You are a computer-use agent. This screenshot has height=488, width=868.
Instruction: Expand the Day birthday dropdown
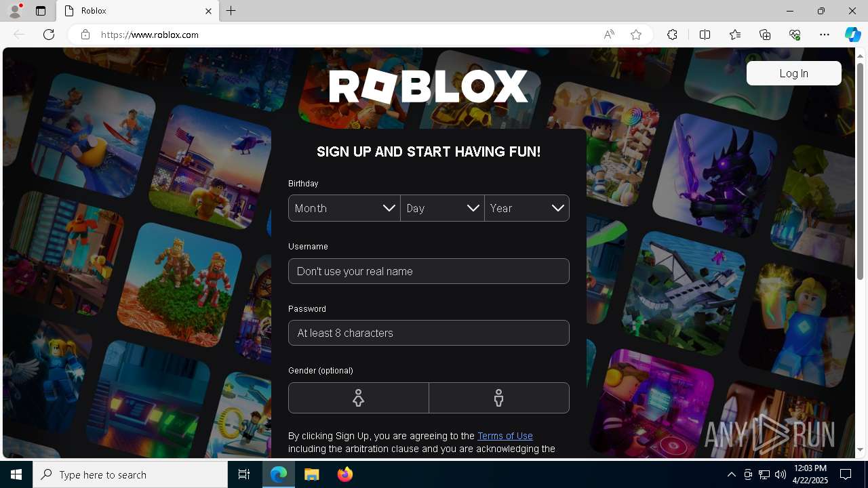[442, 208]
